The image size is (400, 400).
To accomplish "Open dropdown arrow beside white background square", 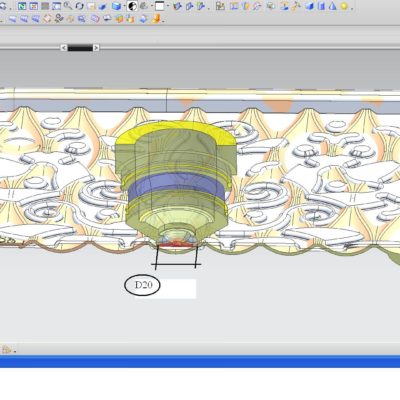I will pyautogui.click(x=168, y=6).
